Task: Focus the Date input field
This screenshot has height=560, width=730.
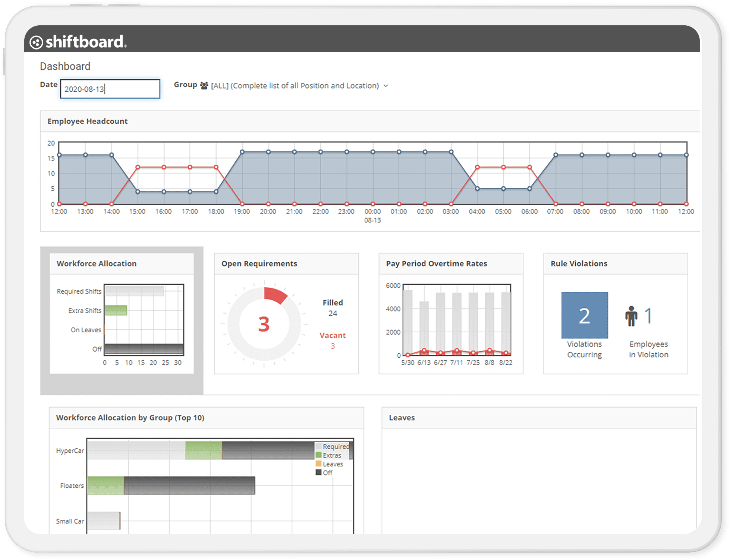Action: click(x=110, y=89)
